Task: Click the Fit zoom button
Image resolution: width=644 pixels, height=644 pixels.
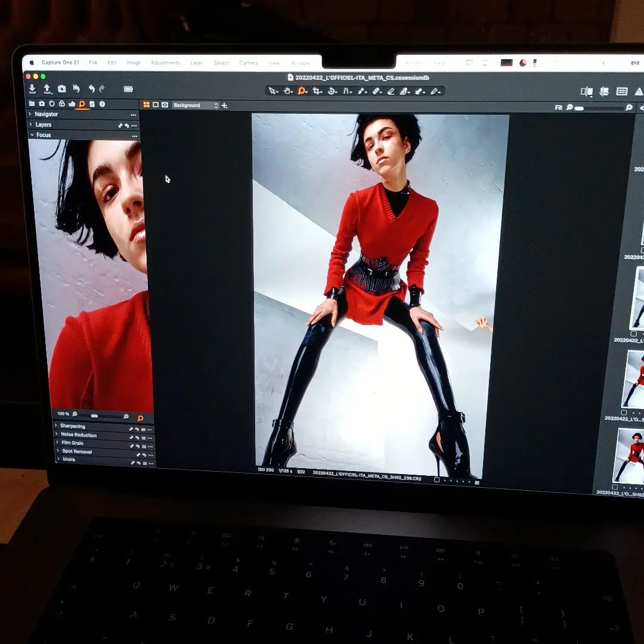Action: (x=558, y=107)
